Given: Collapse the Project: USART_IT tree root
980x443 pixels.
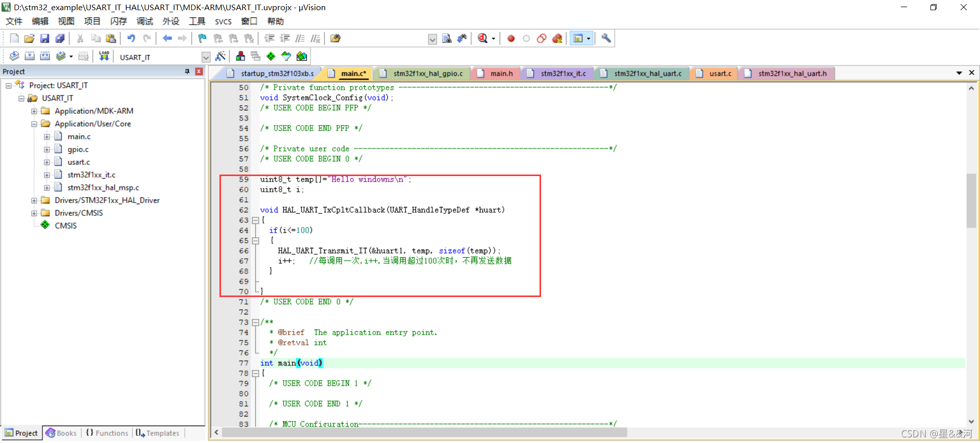Looking at the screenshot, I should (9, 85).
